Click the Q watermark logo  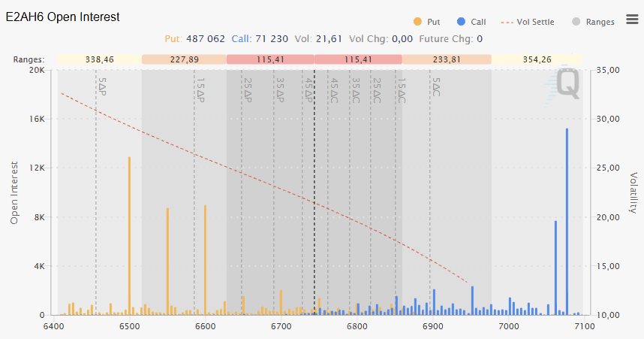click(x=567, y=84)
